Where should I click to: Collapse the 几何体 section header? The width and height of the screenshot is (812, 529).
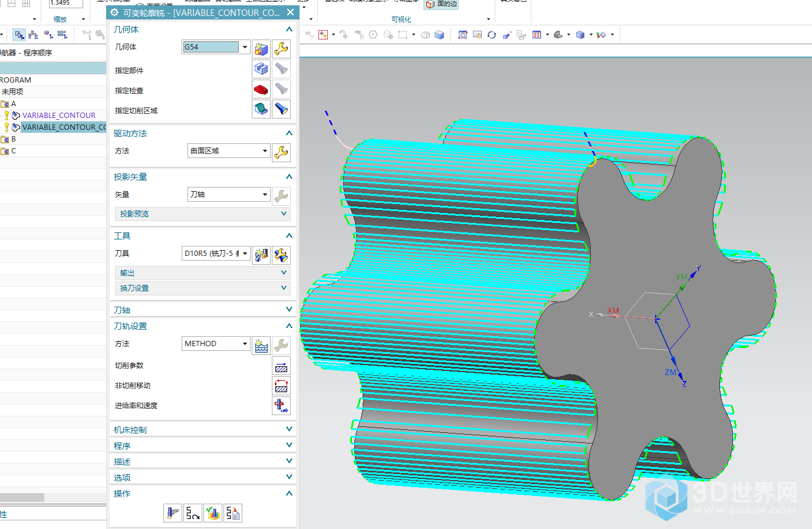click(x=289, y=29)
